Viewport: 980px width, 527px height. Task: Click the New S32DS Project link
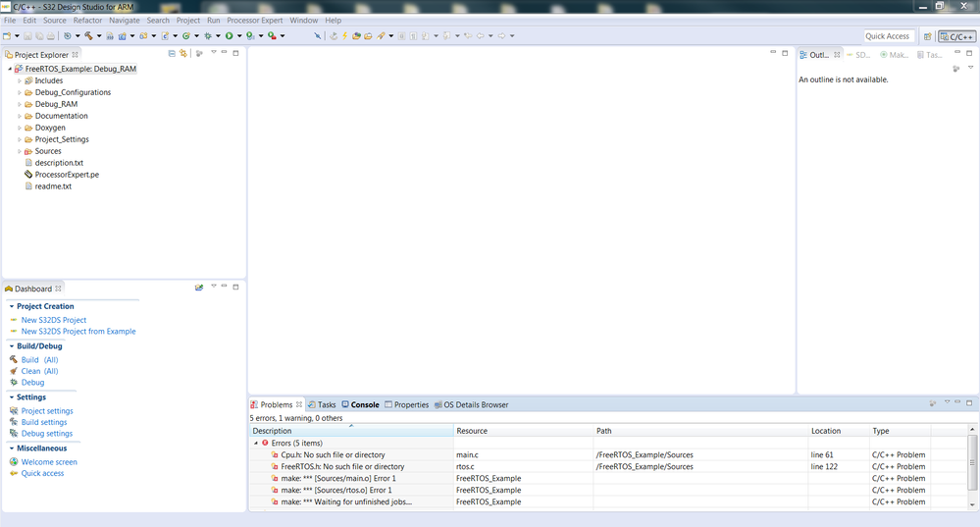coord(54,320)
